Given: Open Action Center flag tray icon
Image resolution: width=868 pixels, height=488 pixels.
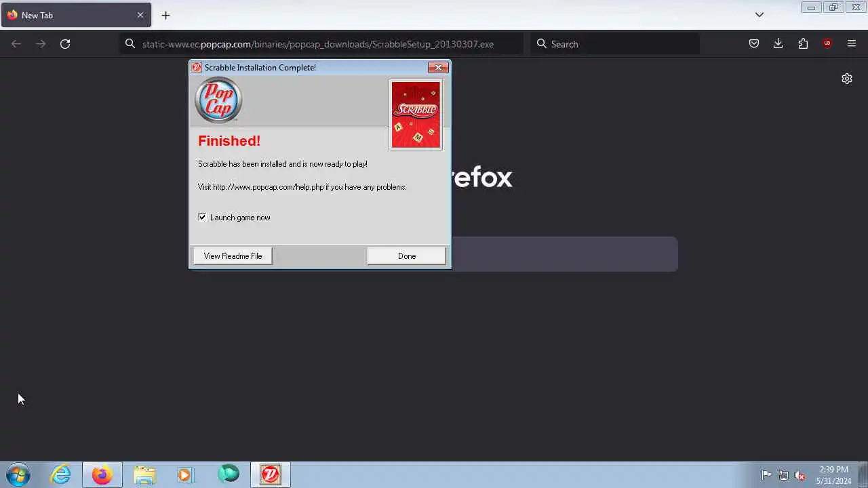Looking at the screenshot, I should click(x=766, y=475).
